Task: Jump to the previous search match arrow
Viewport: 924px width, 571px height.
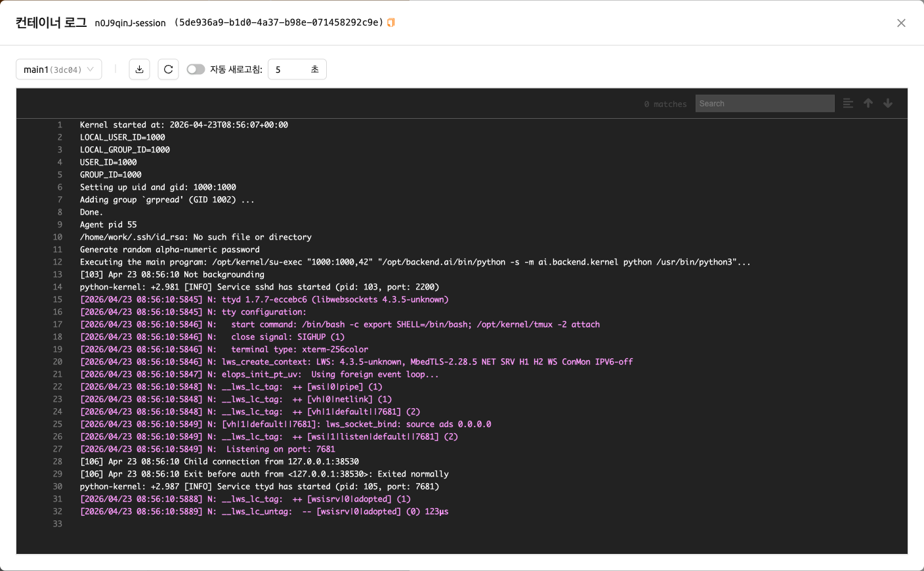Action: coord(868,103)
